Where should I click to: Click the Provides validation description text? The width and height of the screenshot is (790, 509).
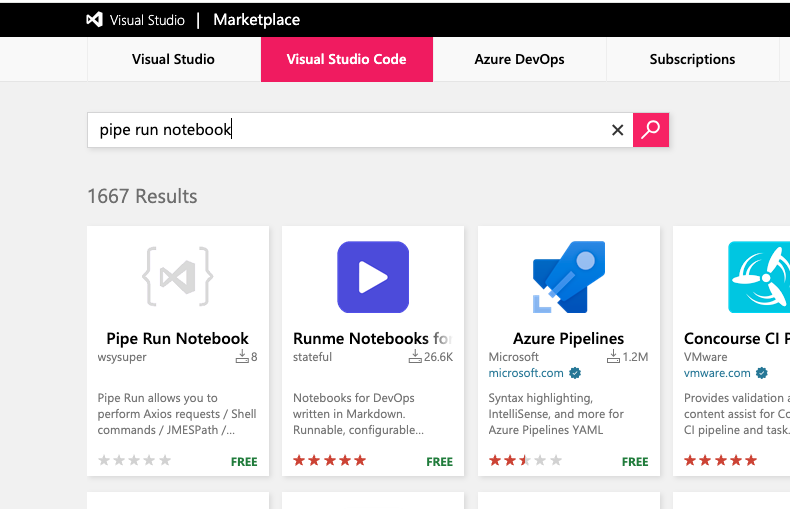click(x=737, y=414)
